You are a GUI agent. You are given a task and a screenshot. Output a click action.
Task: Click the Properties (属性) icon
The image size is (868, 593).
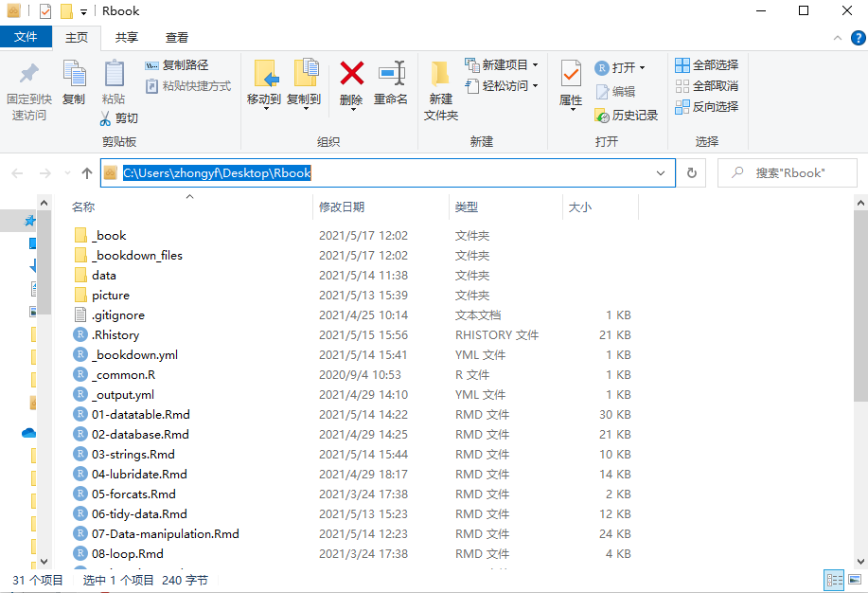pos(571,74)
